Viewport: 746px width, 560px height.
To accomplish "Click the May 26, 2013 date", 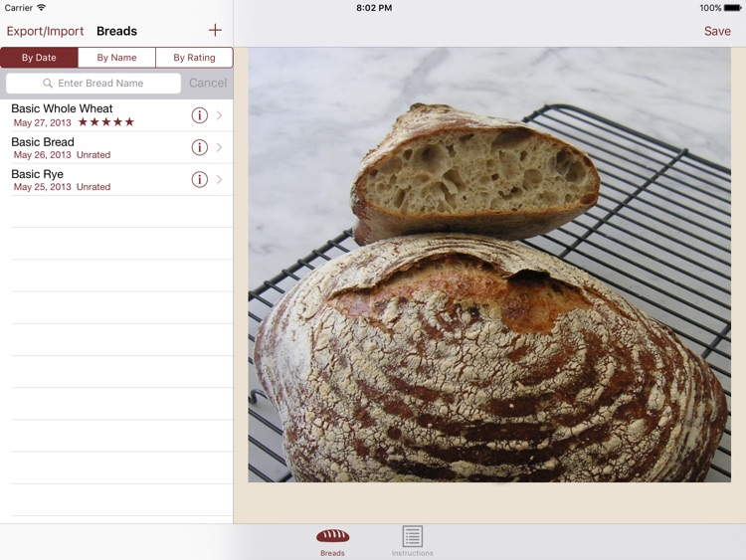I will click(x=43, y=155).
